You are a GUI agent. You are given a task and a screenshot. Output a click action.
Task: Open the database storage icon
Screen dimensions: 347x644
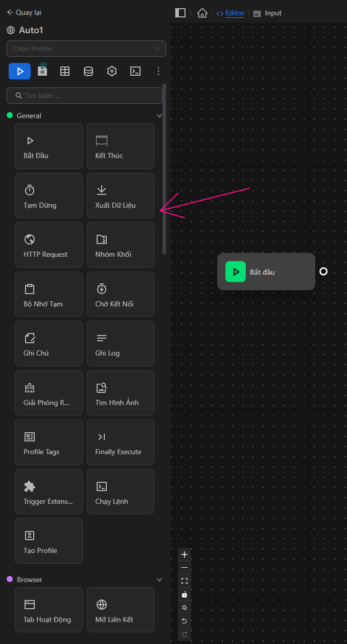pos(88,71)
